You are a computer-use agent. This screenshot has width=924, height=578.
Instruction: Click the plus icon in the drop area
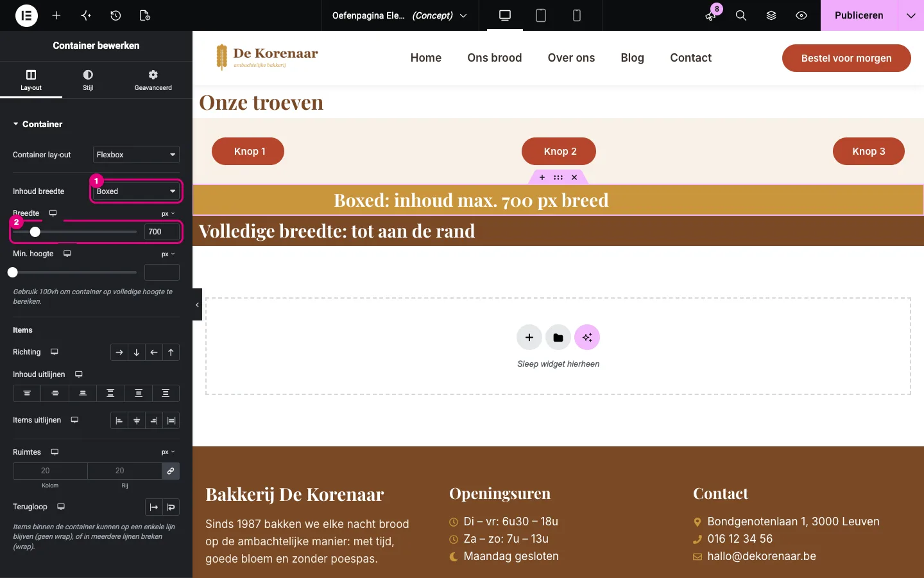pyautogui.click(x=529, y=337)
